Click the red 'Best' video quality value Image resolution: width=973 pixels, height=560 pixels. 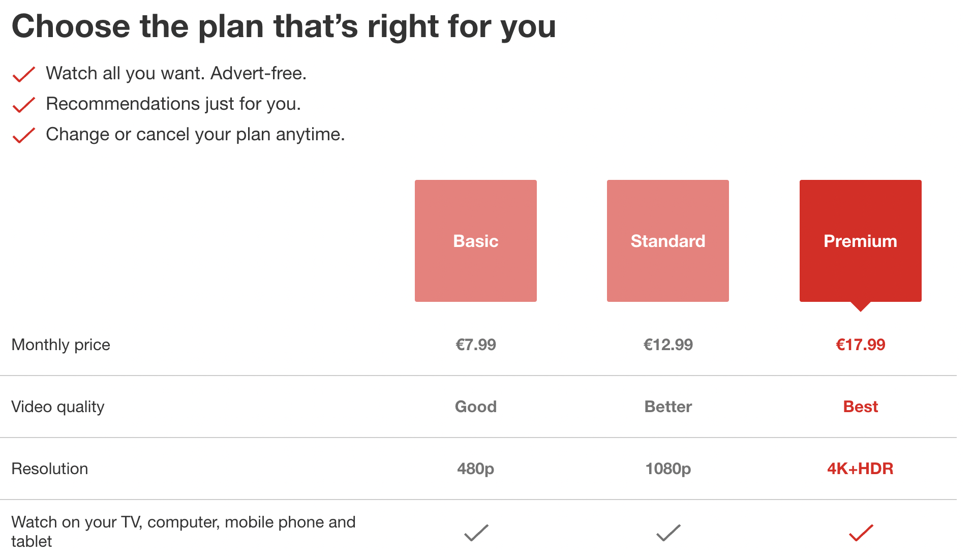click(860, 407)
